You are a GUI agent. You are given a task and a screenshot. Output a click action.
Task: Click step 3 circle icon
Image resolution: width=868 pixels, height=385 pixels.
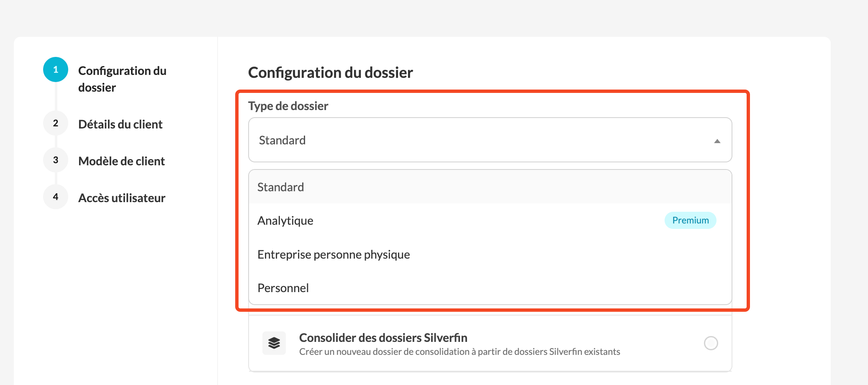[56, 160]
